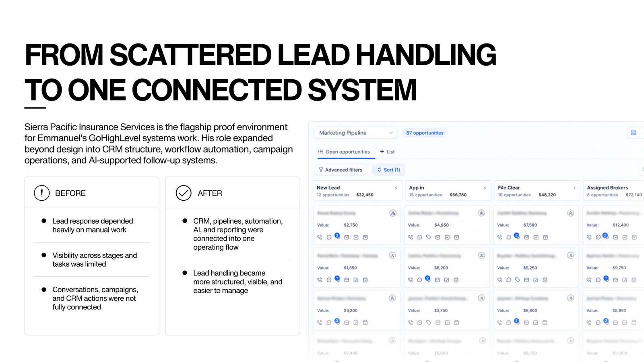Viewport: 644px width, 362px height.
Task: Click calendar icon on the $2,750 card
Action: click(365, 237)
